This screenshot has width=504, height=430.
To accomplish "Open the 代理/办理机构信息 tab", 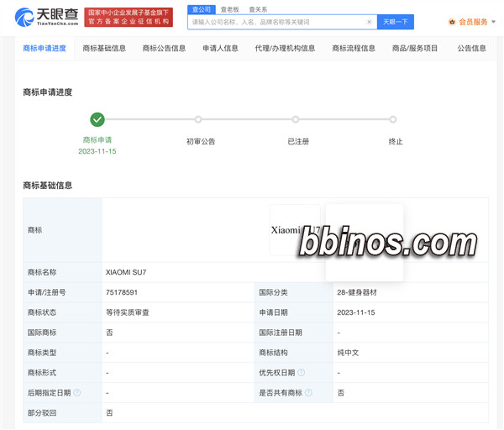I will [285, 49].
